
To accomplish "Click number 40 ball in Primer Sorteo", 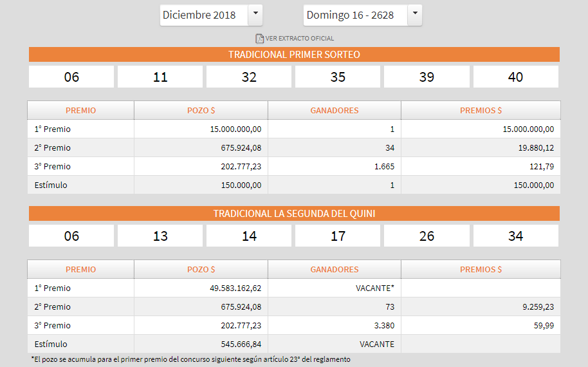I will pos(515,77).
